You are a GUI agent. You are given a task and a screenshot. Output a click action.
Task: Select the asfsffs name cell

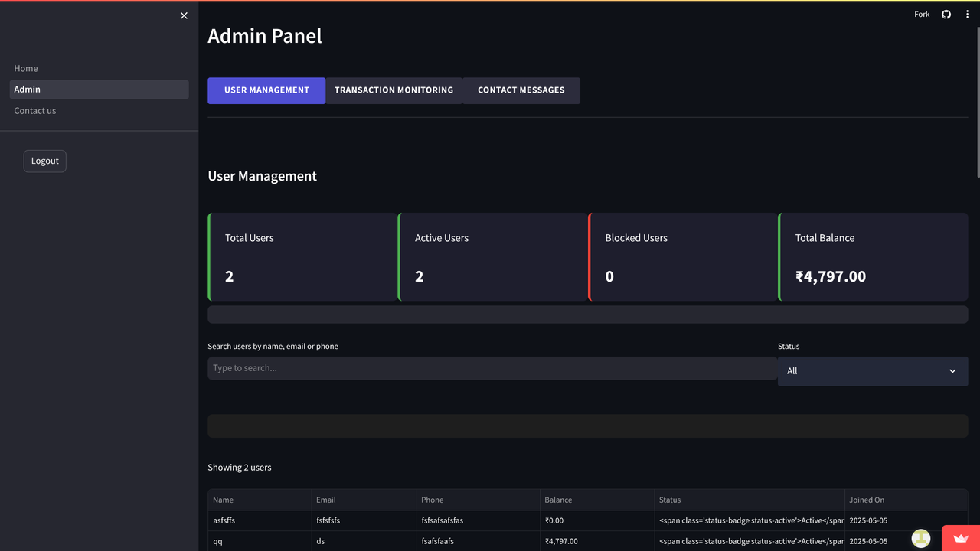tap(260, 520)
